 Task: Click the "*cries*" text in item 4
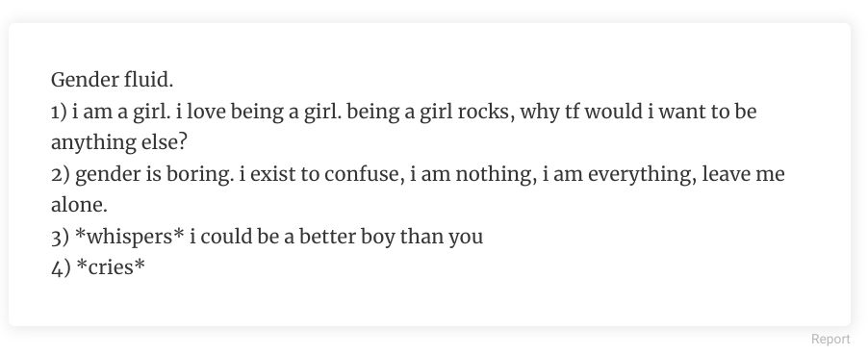click(110, 267)
